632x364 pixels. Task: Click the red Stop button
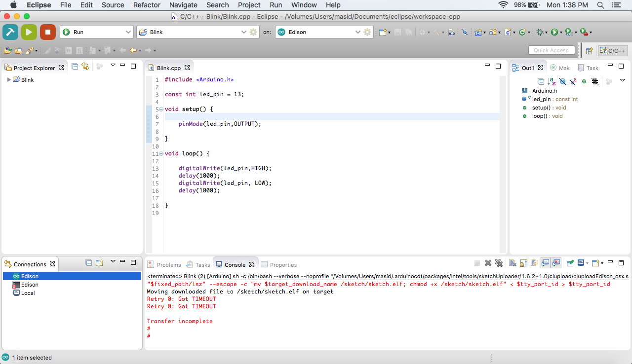(48, 32)
